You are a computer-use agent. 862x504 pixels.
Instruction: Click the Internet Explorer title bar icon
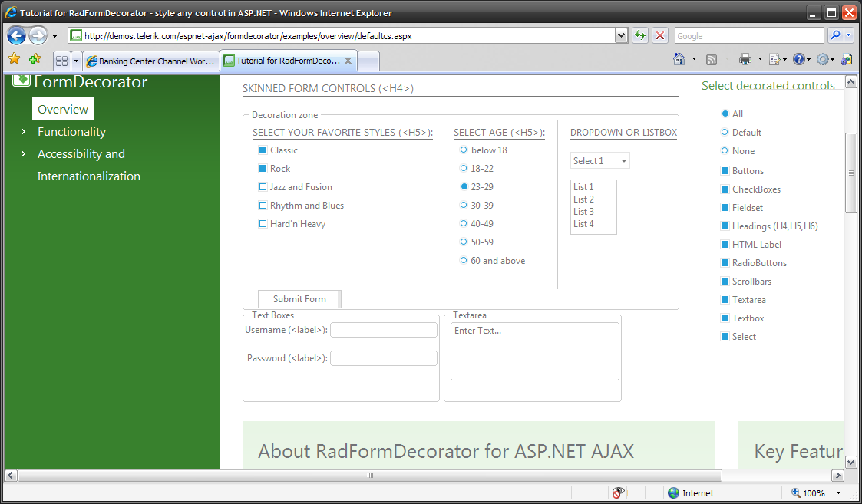[10, 12]
